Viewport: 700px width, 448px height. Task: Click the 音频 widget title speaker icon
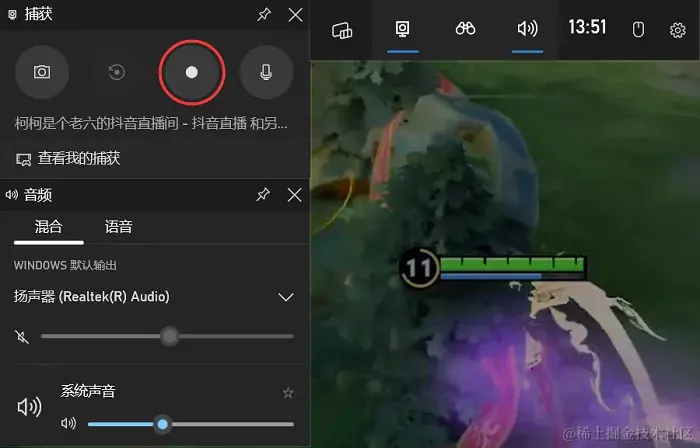12,195
